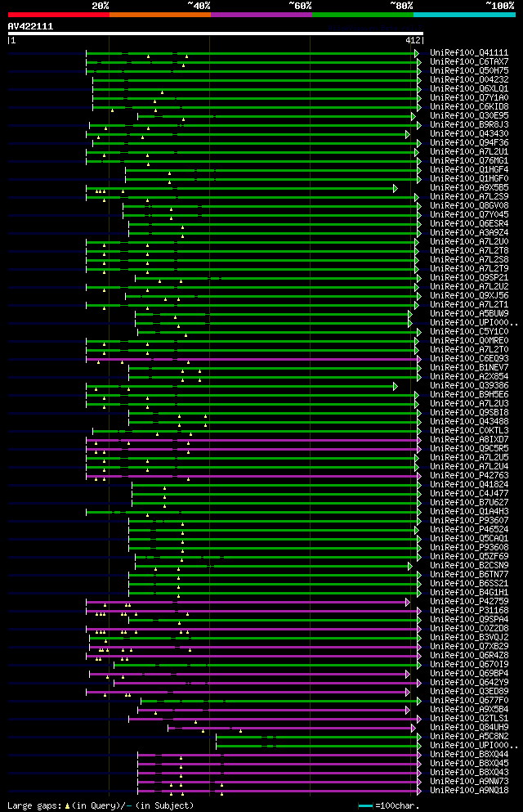
Task: Select UniRef100_Q94F36 label
Action: click(469, 143)
